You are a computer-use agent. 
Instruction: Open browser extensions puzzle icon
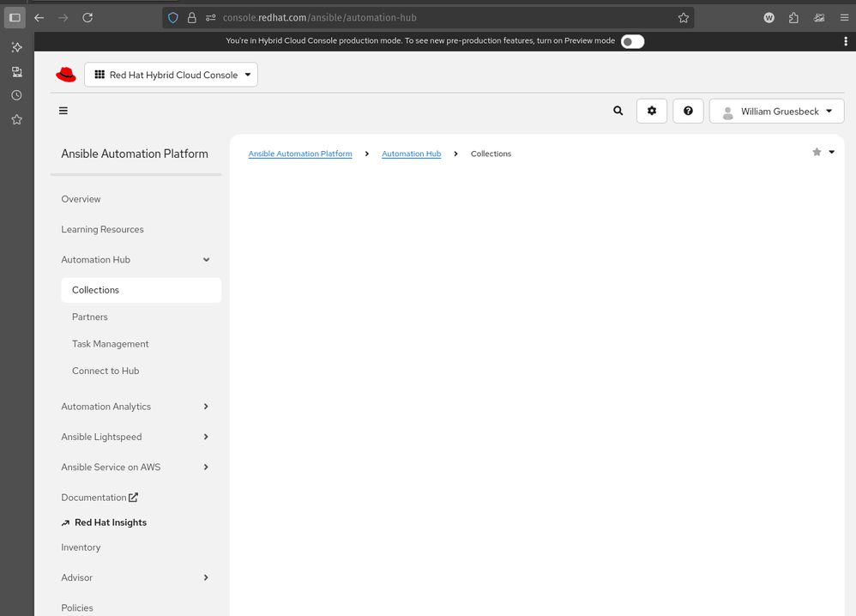(x=793, y=17)
